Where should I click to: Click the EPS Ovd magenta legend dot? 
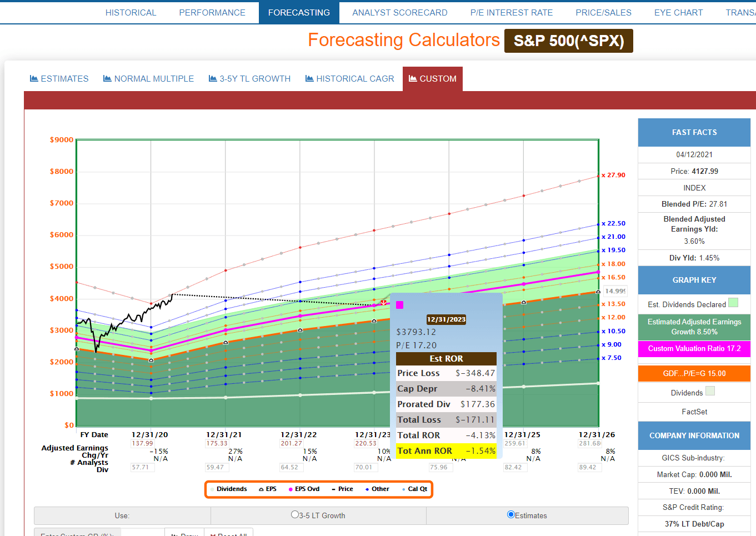(291, 489)
